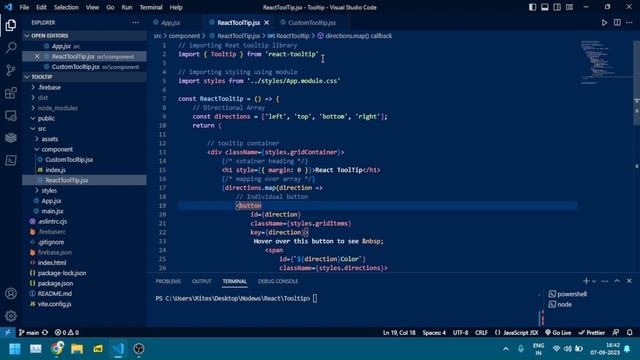Open the Accounts menu icon
640x360 pixels.
click(11, 293)
